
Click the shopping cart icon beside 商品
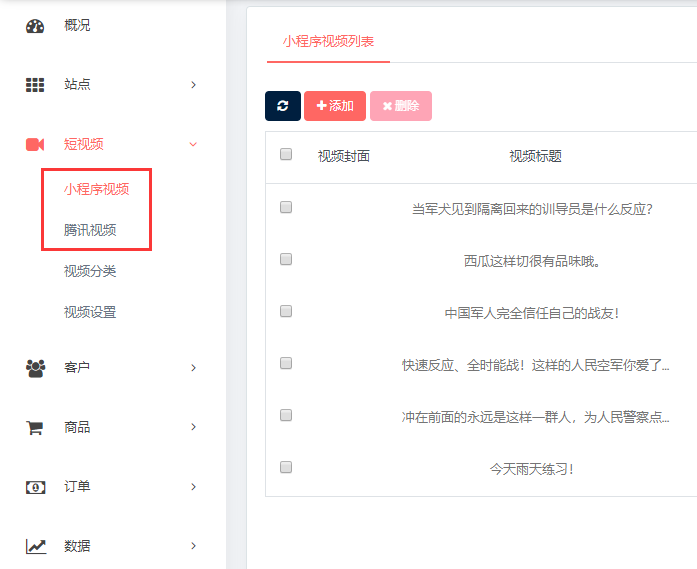coord(35,428)
